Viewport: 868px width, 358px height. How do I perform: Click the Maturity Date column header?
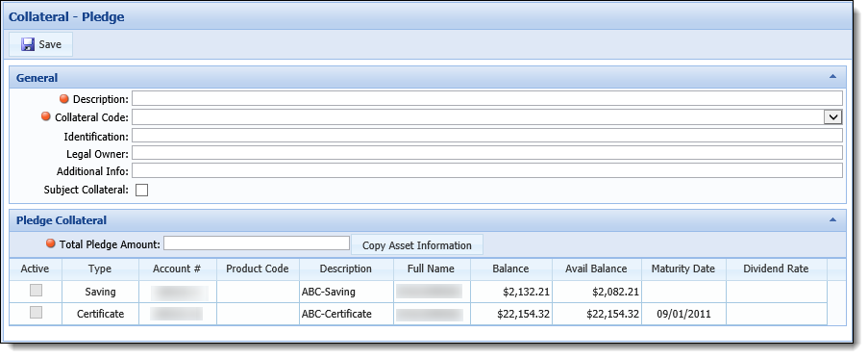coord(683,268)
